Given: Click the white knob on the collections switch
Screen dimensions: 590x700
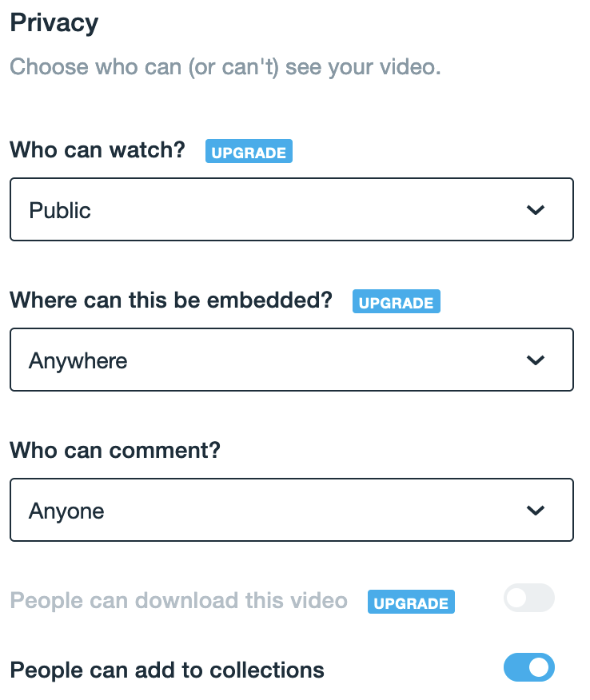Looking at the screenshot, I should coord(540,667).
